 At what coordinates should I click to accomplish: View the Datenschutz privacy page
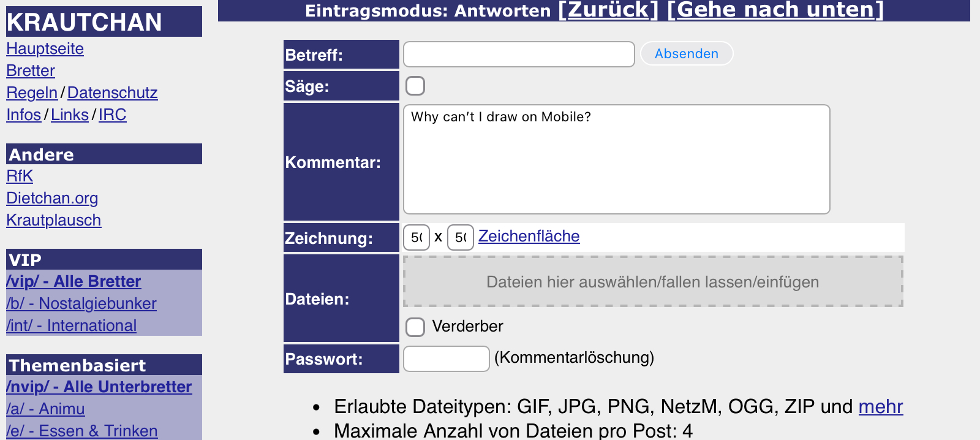(x=112, y=93)
